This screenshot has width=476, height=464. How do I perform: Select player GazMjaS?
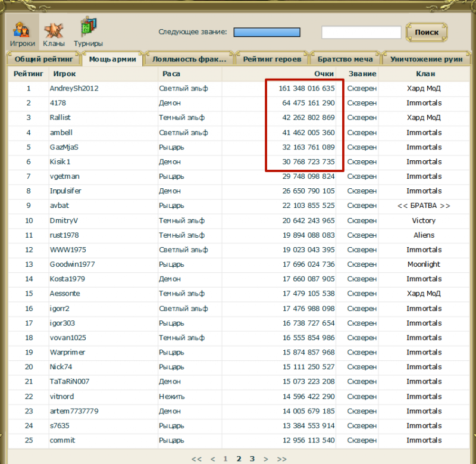click(x=64, y=147)
